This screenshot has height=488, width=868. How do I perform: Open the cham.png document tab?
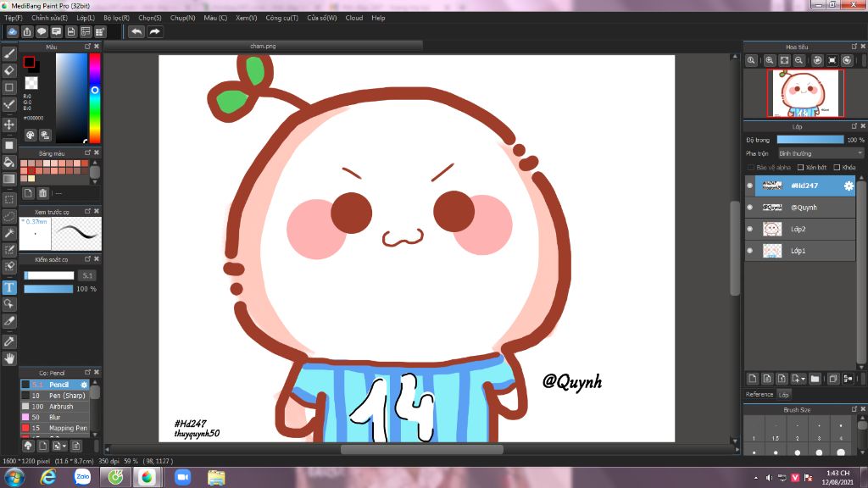(263, 46)
